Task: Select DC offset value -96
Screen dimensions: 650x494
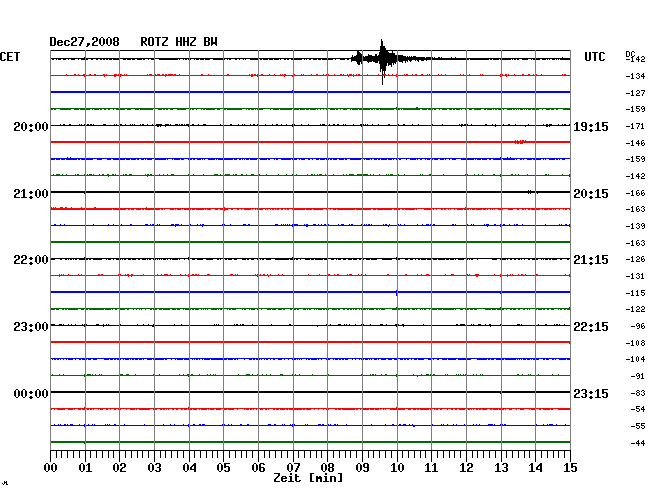Action: point(638,326)
